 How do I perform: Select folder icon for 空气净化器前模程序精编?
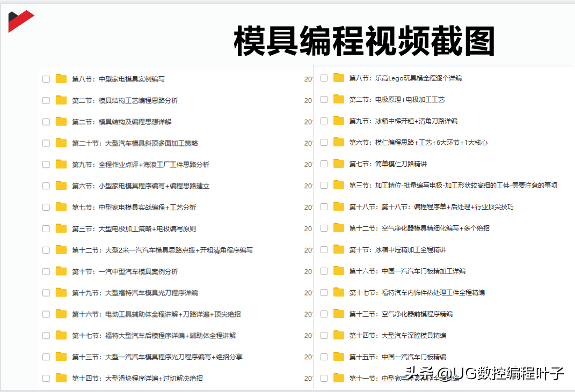(338, 314)
